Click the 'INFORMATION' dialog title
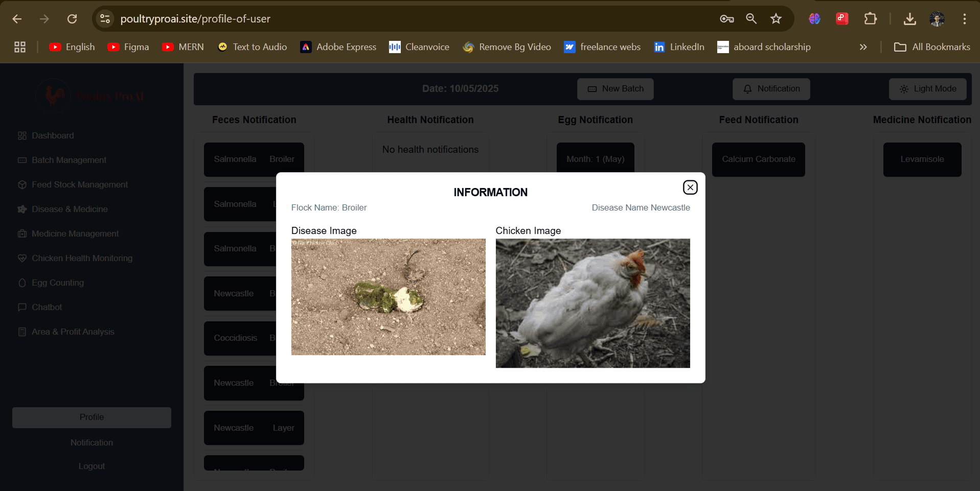The height and width of the screenshot is (491, 980). click(491, 192)
